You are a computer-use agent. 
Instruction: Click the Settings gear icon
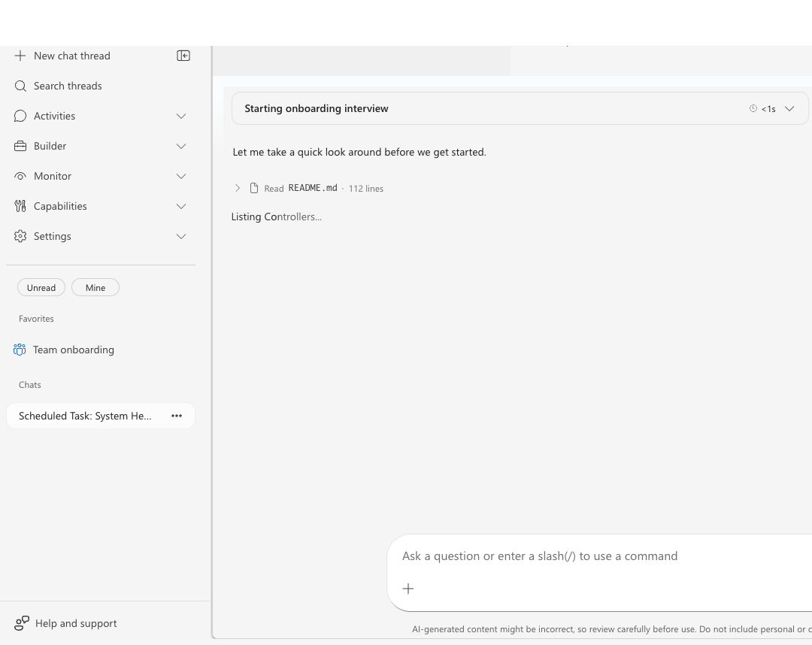pos(20,236)
